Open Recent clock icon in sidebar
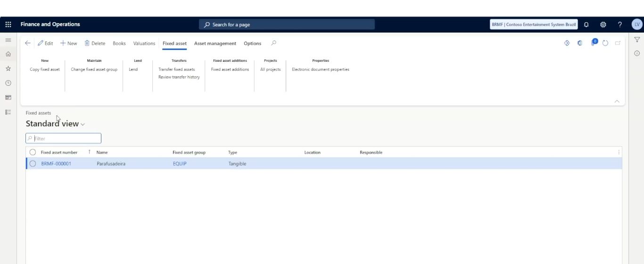The image size is (644, 264). pos(8,83)
